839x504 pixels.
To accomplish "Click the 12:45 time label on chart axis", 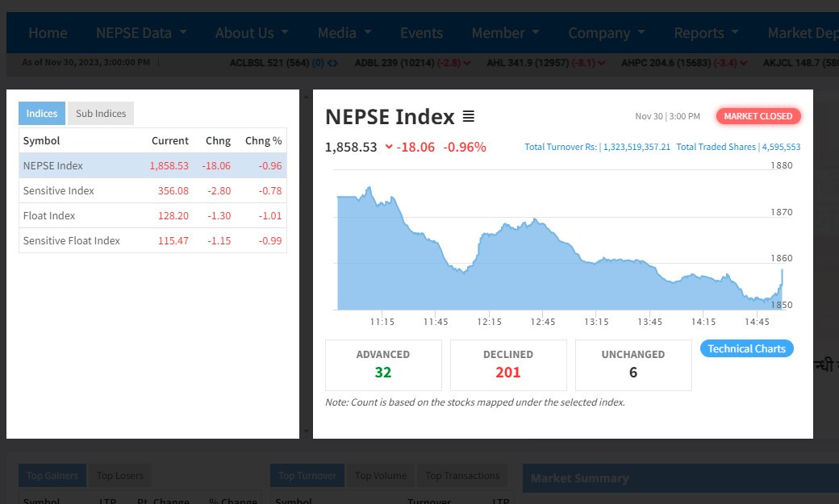I will click(543, 322).
